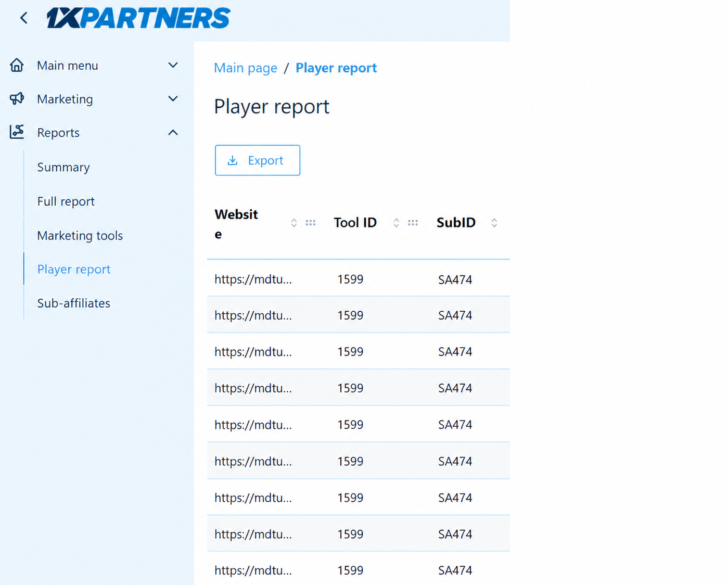This screenshot has width=728, height=585.
Task: Select Player report in sidebar
Action: click(74, 269)
